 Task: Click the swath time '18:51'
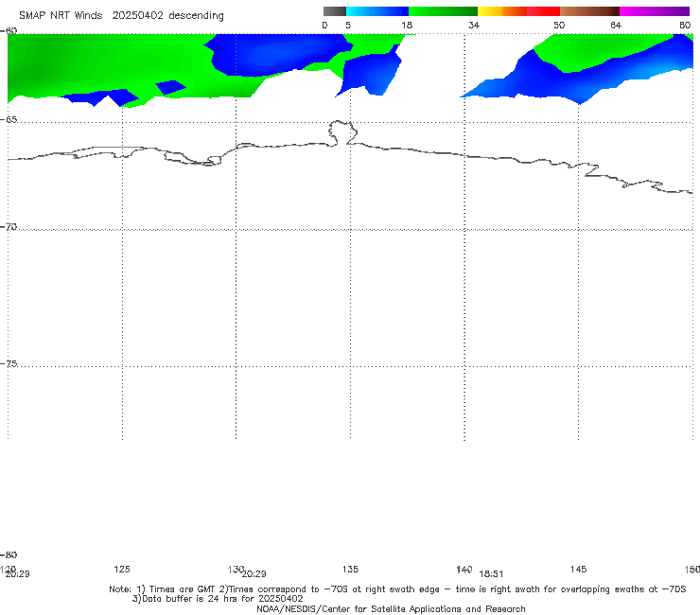tap(491, 574)
